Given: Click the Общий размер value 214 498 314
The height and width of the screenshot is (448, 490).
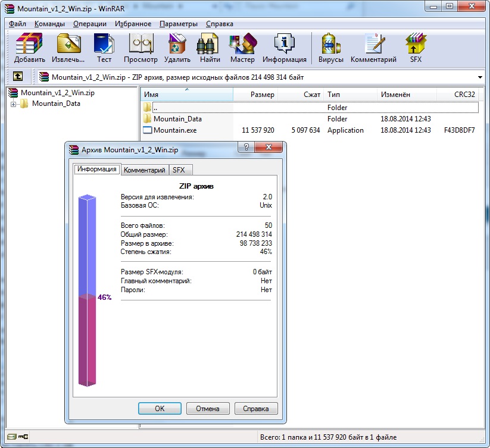Looking at the screenshot, I should [254, 234].
